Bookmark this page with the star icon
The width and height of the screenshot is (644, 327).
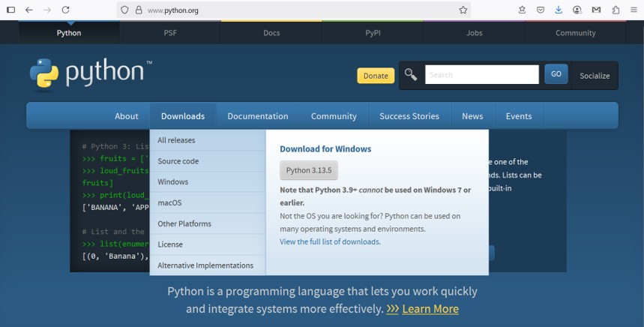463,10
